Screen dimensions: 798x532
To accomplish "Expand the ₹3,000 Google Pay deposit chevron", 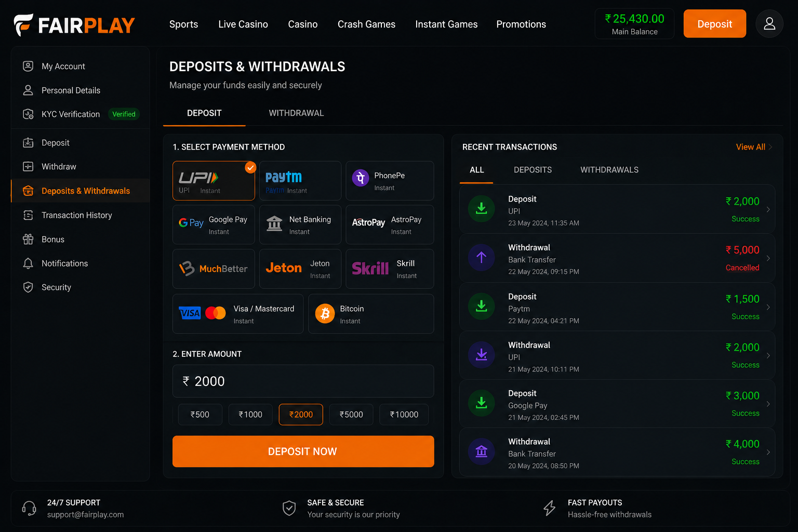I will point(768,404).
